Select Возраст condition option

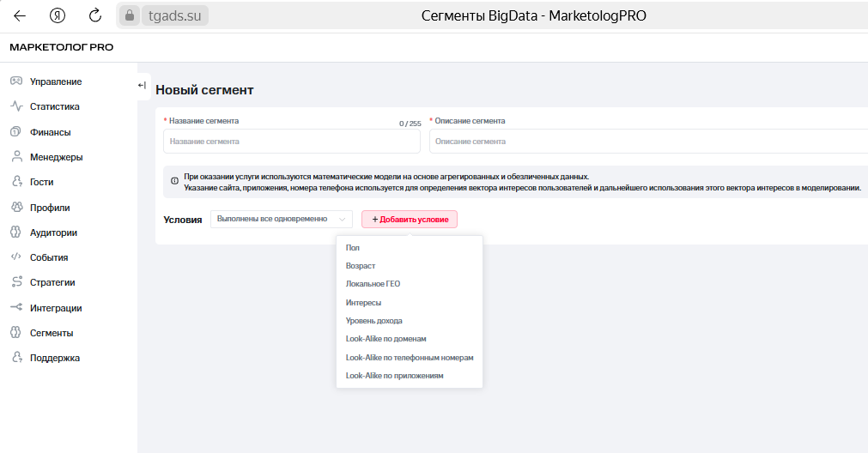[361, 266]
